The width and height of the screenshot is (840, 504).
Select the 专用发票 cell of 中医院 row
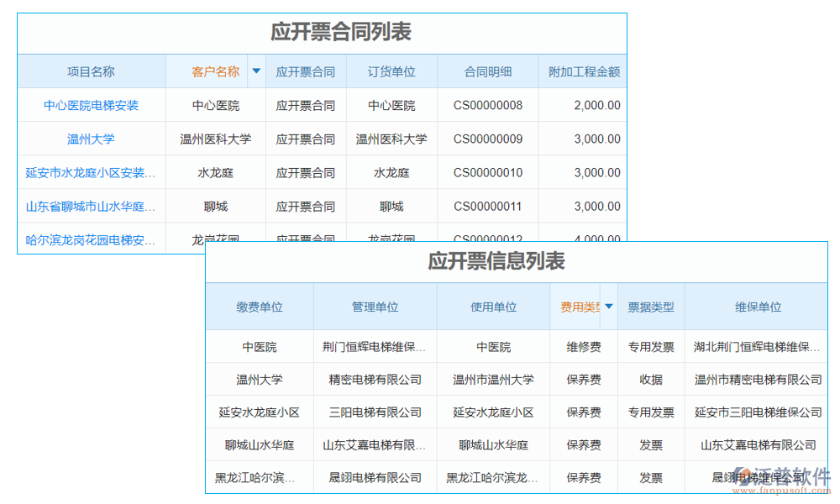(651, 346)
